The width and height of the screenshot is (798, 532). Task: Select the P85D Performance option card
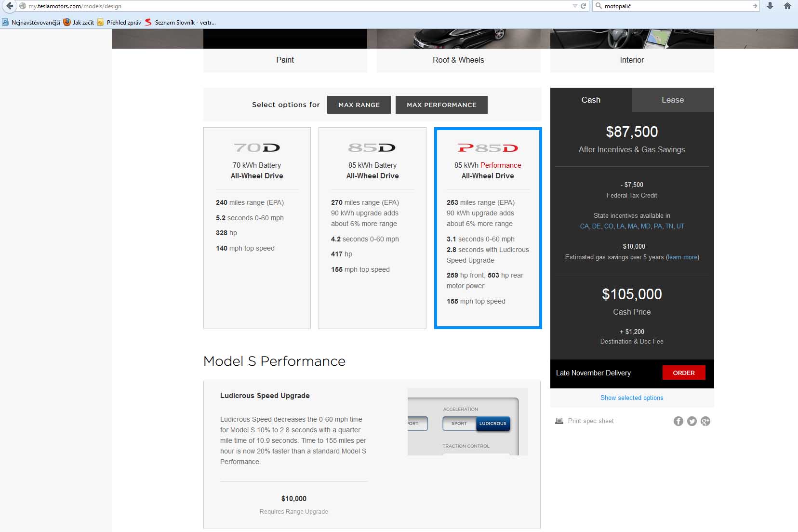[488, 228]
